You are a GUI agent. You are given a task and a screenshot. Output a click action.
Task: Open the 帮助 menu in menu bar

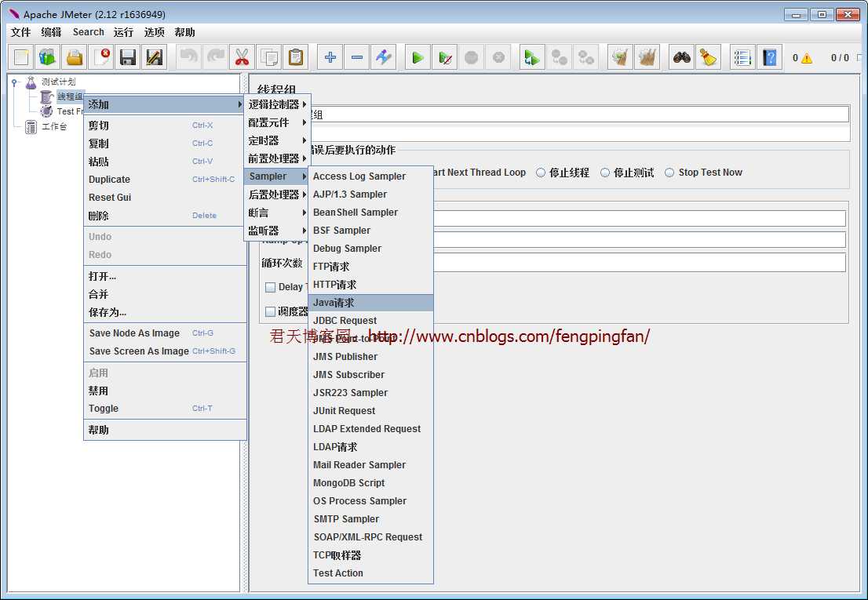[x=185, y=32]
